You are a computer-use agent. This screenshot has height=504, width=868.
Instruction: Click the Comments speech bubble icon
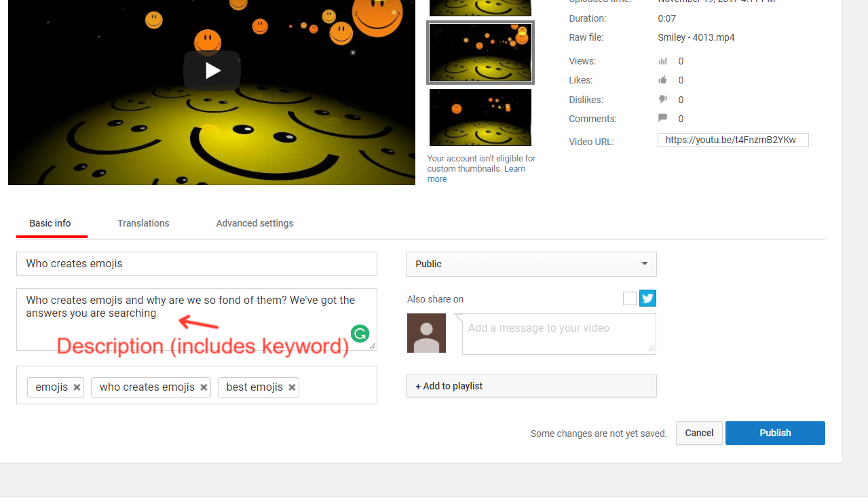pyautogui.click(x=663, y=118)
